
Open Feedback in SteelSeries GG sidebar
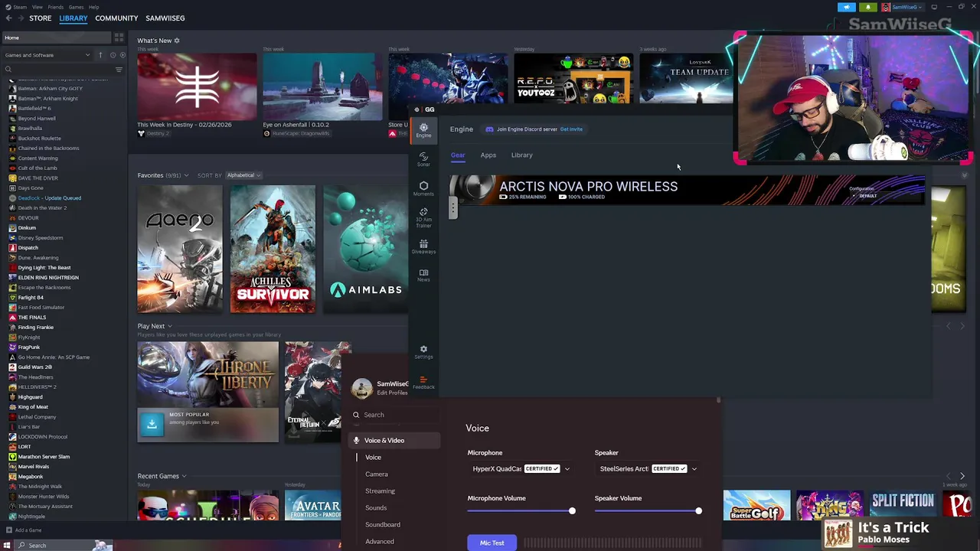tap(423, 382)
